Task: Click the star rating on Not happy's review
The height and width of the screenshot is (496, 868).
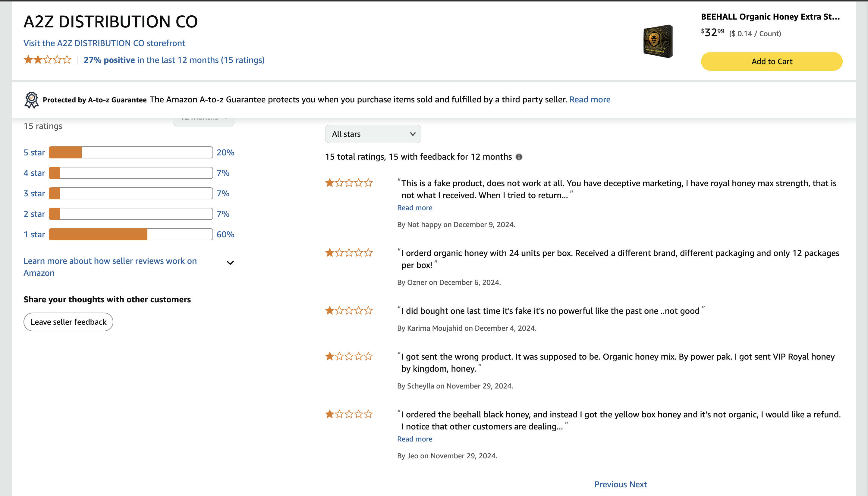Action: click(349, 183)
